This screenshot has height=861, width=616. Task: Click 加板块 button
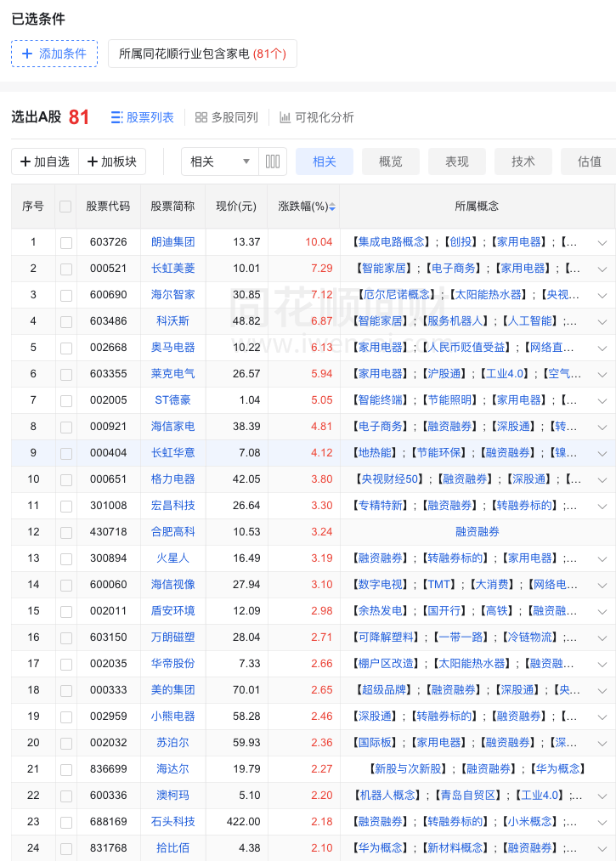[x=112, y=161]
